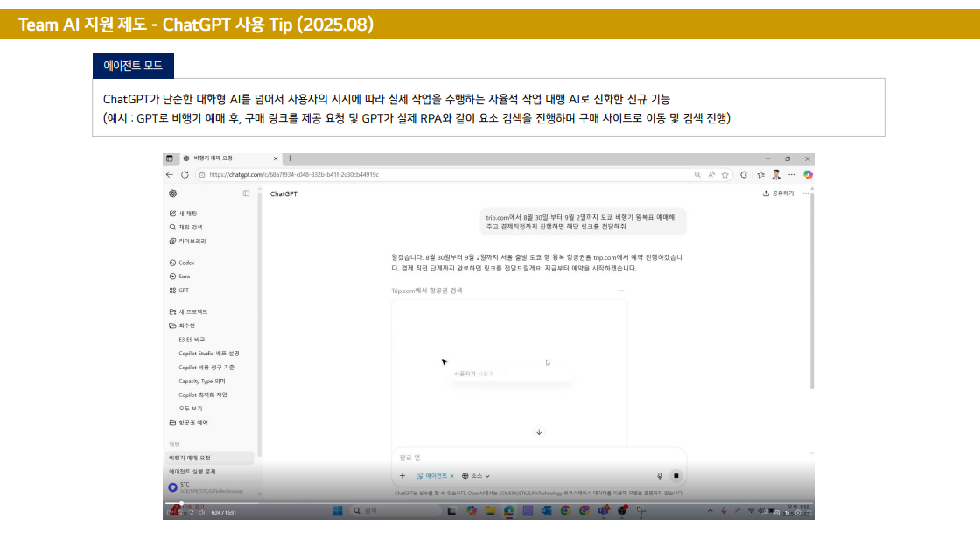Click the Trip.com에서 항공권 검색 status text

pos(427,291)
